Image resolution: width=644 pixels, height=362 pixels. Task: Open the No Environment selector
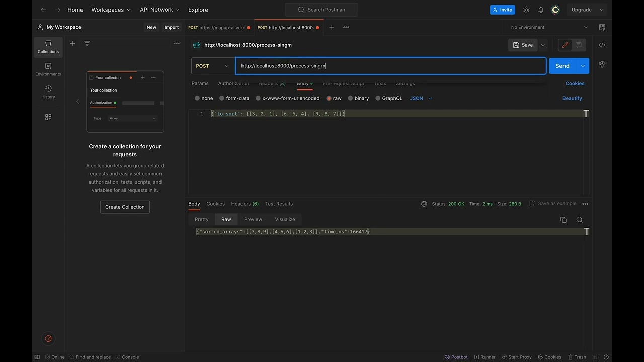tap(549, 27)
